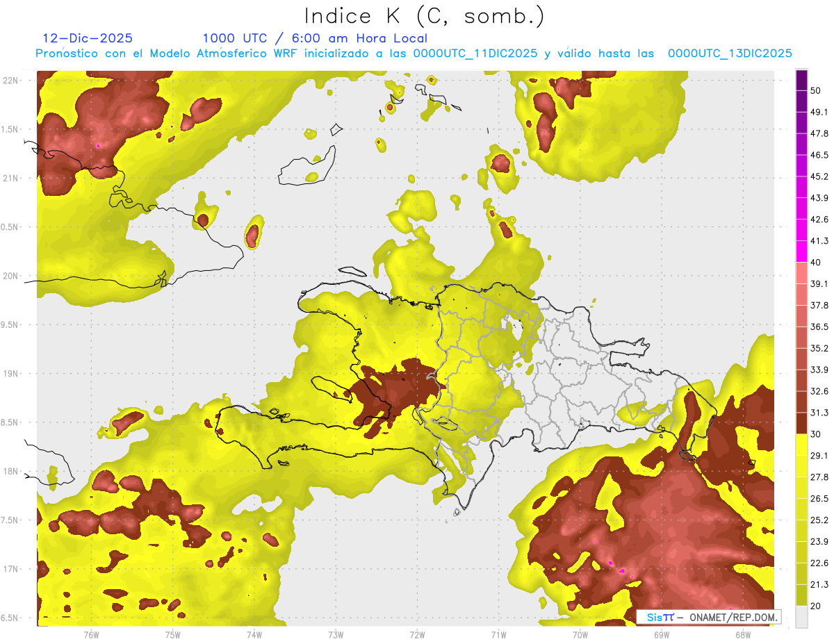The height and width of the screenshot is (644, 834).
Task: Click the longitude axis label "71W"
Action: click(498, 634)
